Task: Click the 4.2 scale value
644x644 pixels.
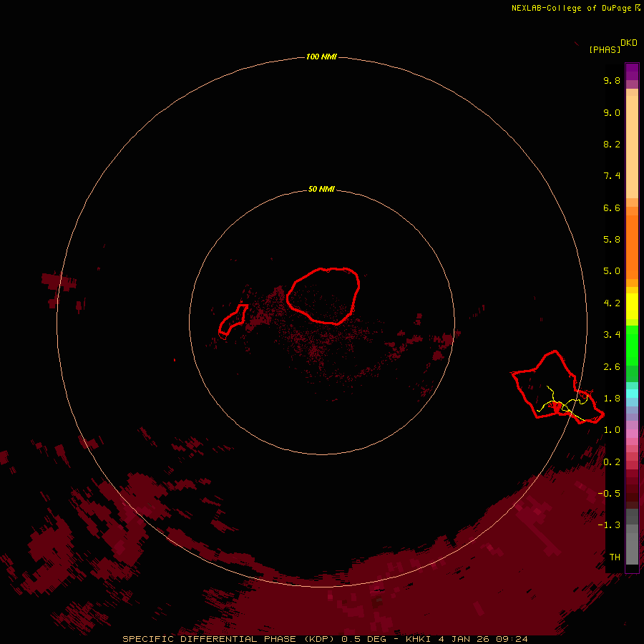Action: [x=612, y=303]
